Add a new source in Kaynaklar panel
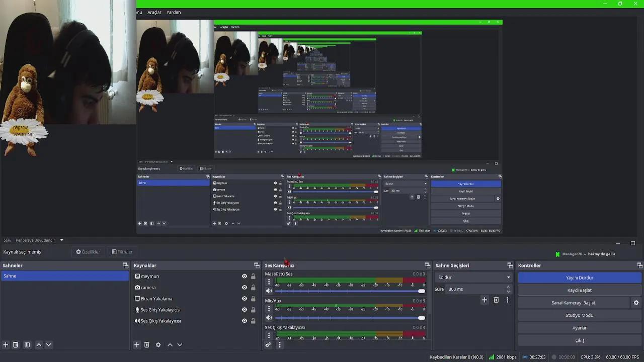 coord(136,345)
